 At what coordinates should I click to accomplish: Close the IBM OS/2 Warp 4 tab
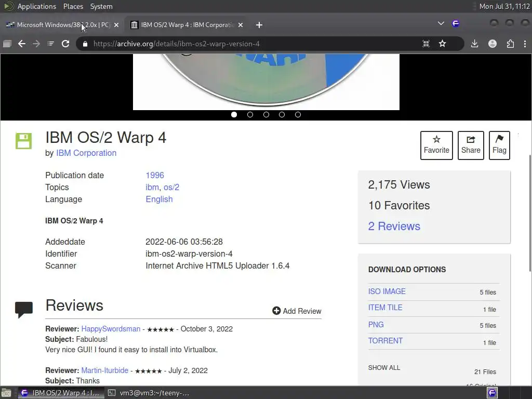tap(241, 25)
